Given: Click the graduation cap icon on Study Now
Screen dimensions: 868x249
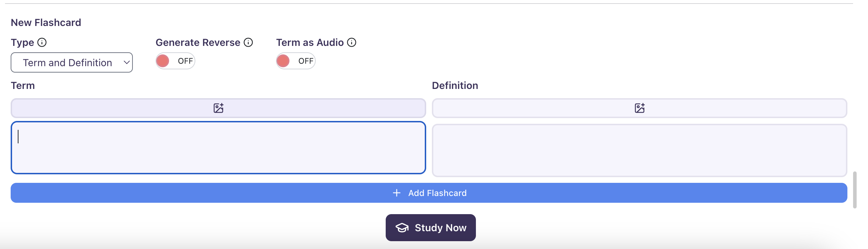Looking at the screenshot, I should [403, 228].
